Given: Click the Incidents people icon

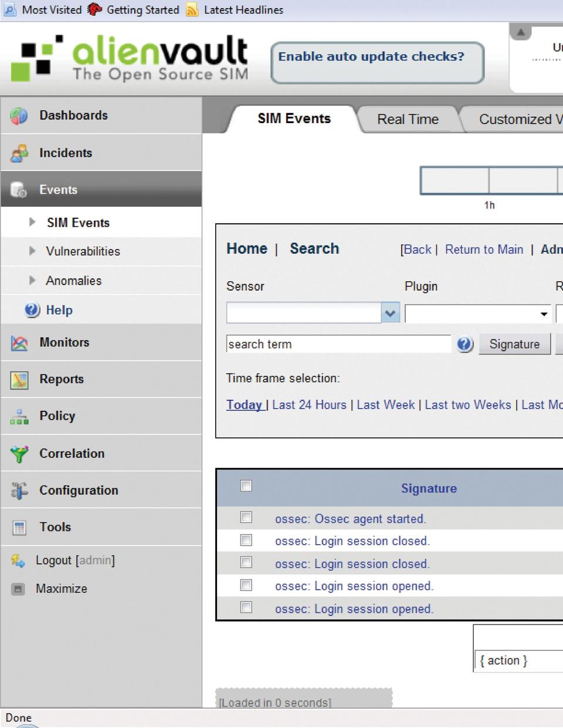Looking at the screenshot, I should pyautogui.click(x=19, y=154).
